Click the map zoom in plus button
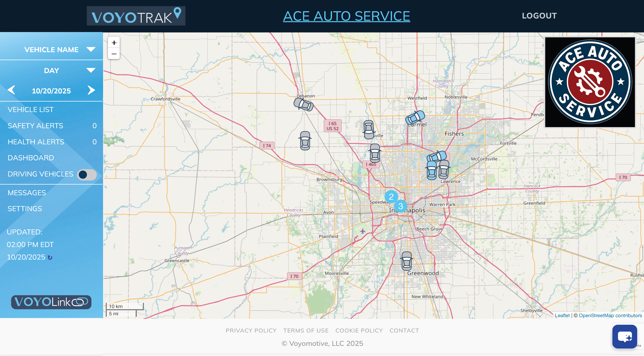 coord(114,43)
